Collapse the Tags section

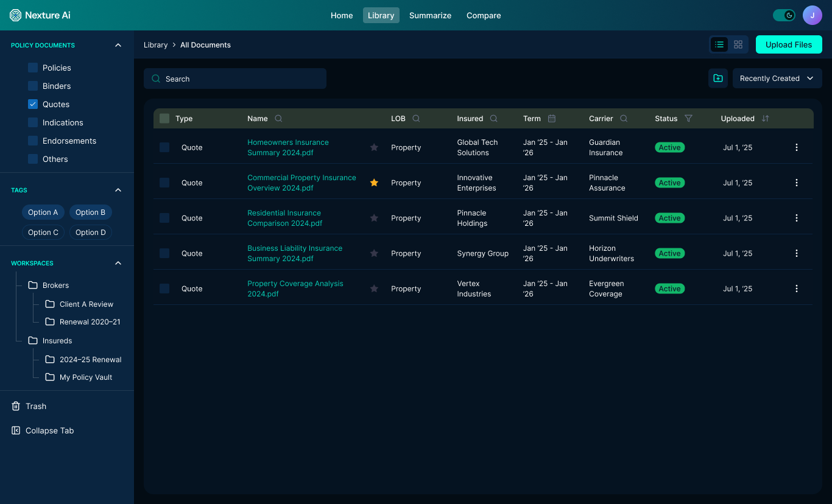118,190
